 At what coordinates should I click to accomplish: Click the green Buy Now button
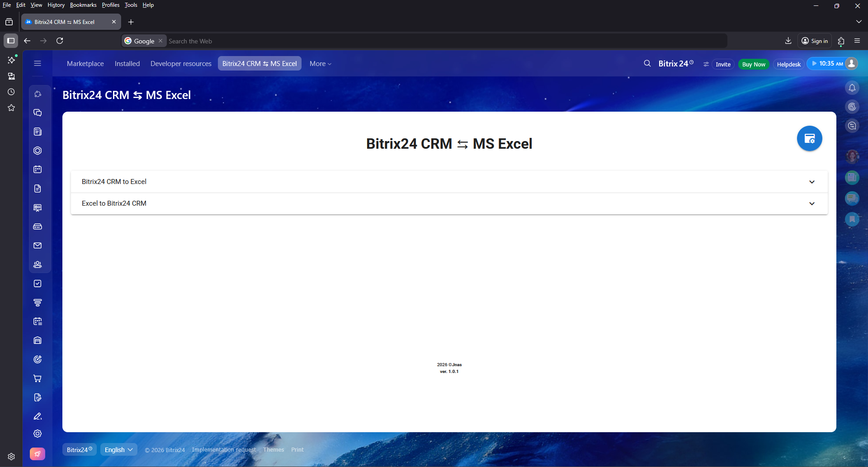[x=753, y=64]
